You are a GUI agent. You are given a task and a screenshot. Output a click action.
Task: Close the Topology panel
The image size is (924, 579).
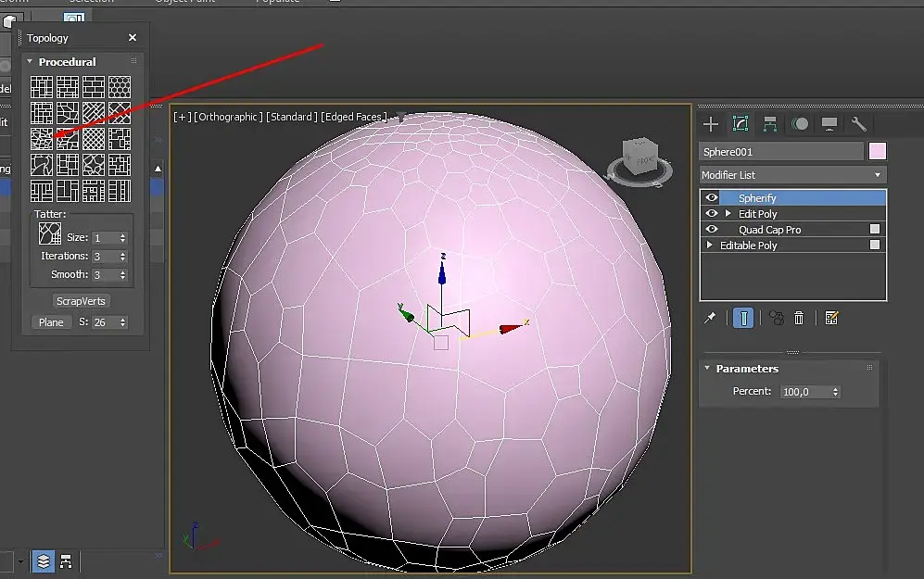133,38
